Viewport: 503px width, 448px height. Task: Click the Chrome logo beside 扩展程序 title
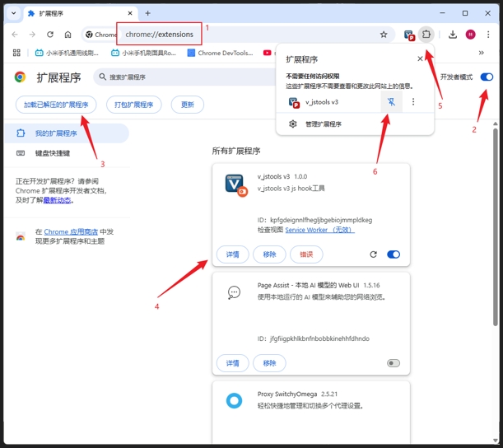tap(20, 77)
